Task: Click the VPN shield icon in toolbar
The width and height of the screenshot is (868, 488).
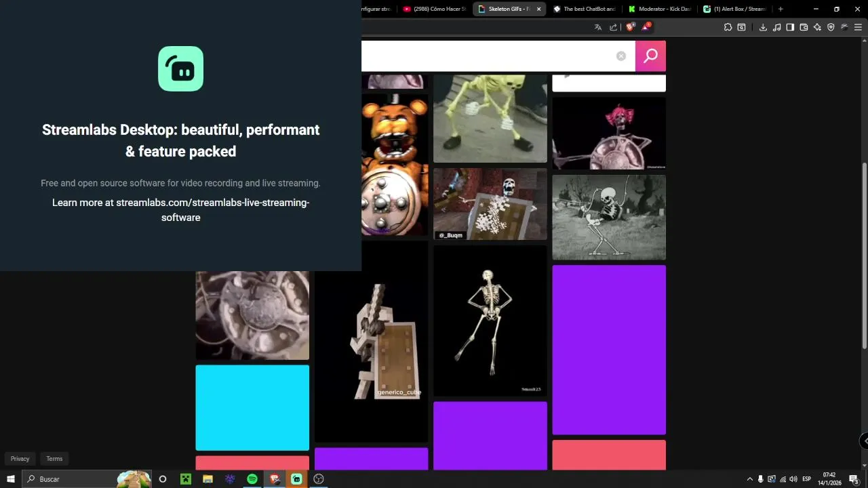Action: [831, 27]
